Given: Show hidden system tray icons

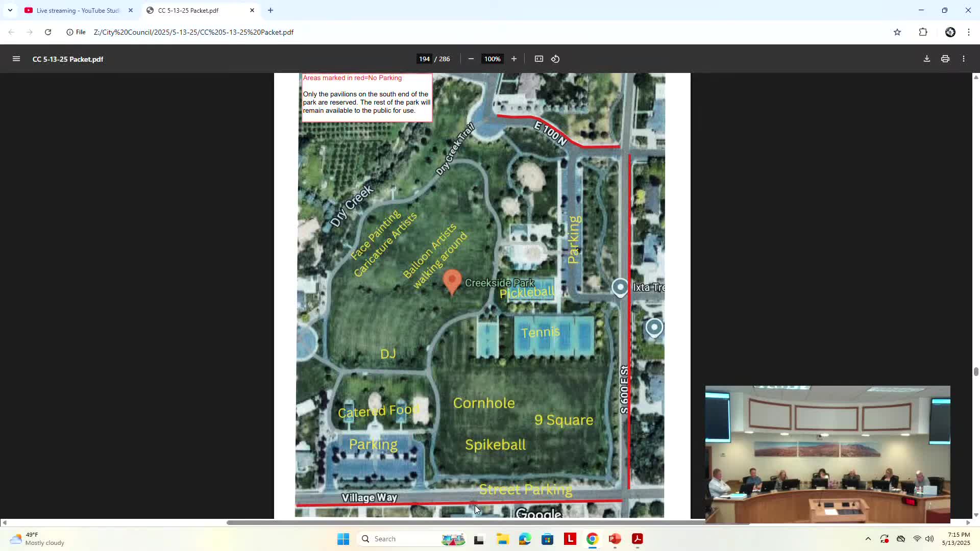Looking at the screenshot, I should [868, 539].
